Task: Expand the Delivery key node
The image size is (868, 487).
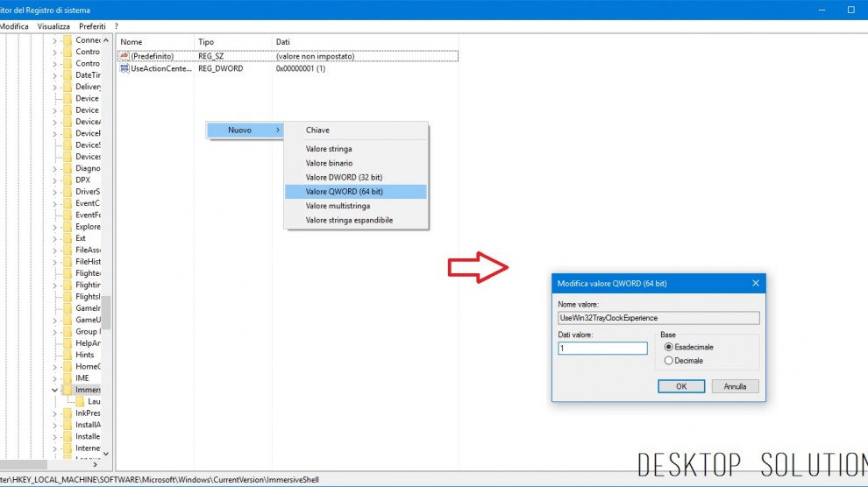Action: pos(55,87)
